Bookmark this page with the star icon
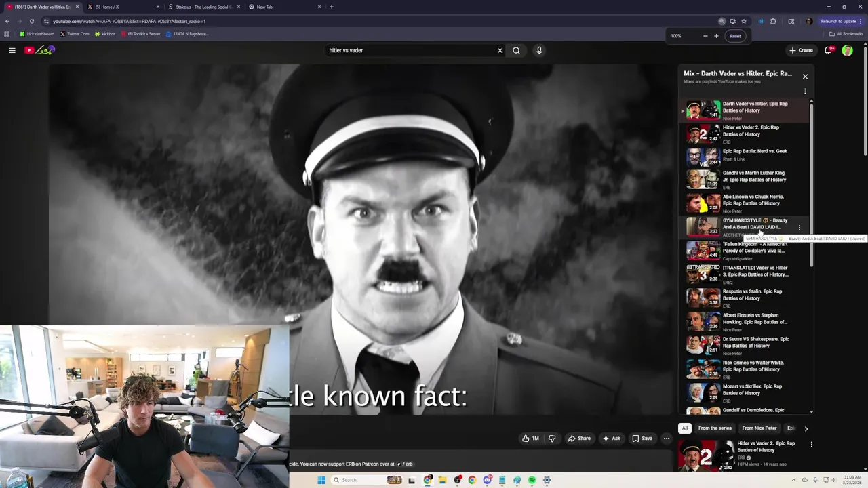 pos(744,21)
